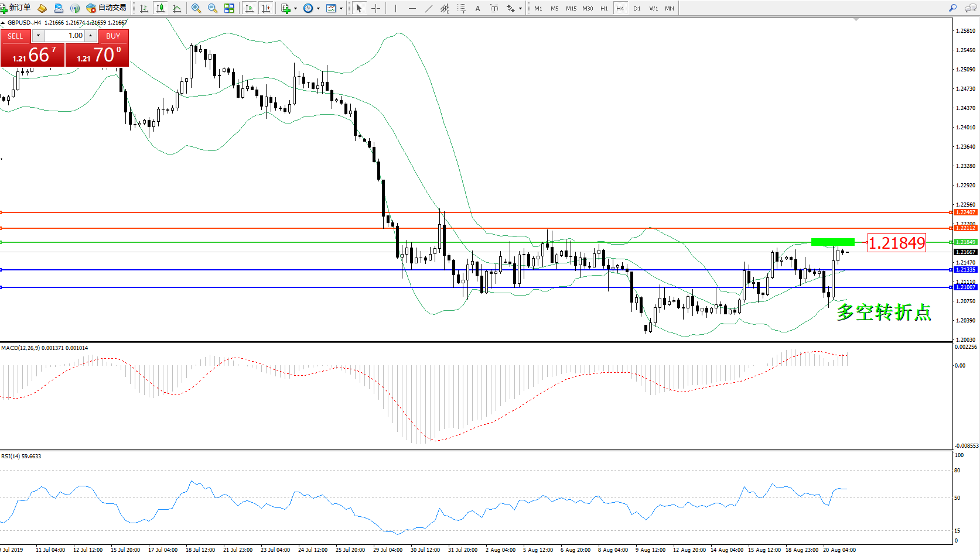Switch chart to candlestick mode

(160, 8)
